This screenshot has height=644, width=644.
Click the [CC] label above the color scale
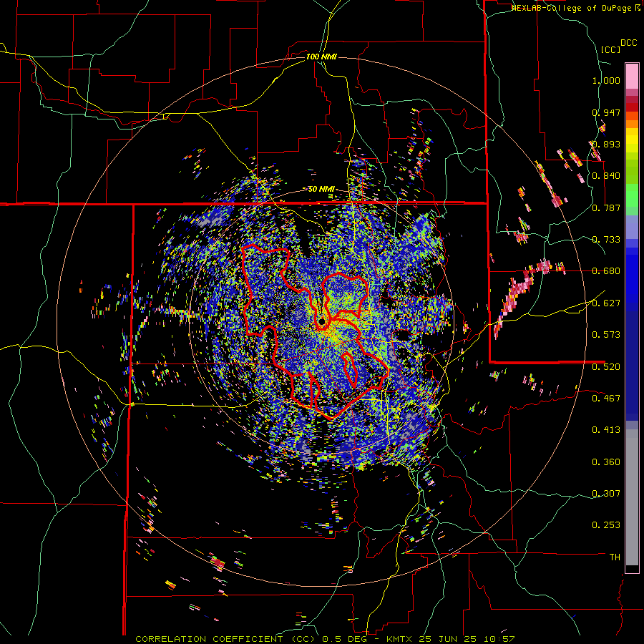pos(610,49)
